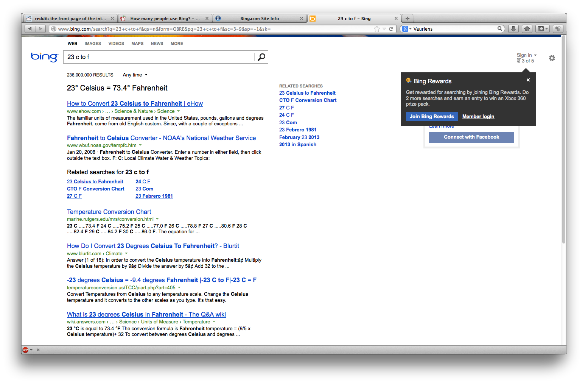Click the rewards medal icon near '3 of 5'
Viewport: 588px width, 384px height.
(x=519, y=61)
